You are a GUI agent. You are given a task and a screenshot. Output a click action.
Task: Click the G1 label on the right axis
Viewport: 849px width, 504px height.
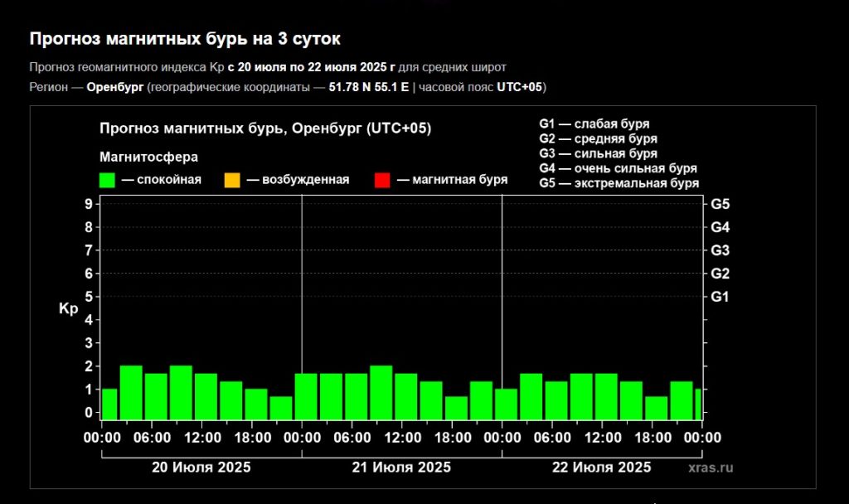[x=720, y=297]
